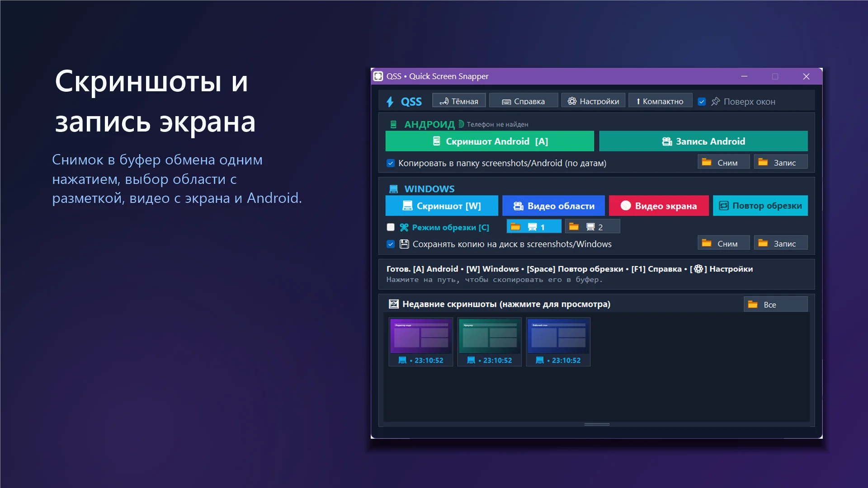
Task: Minimize the Quick Screen Snapper window
Action: [744, 76]
